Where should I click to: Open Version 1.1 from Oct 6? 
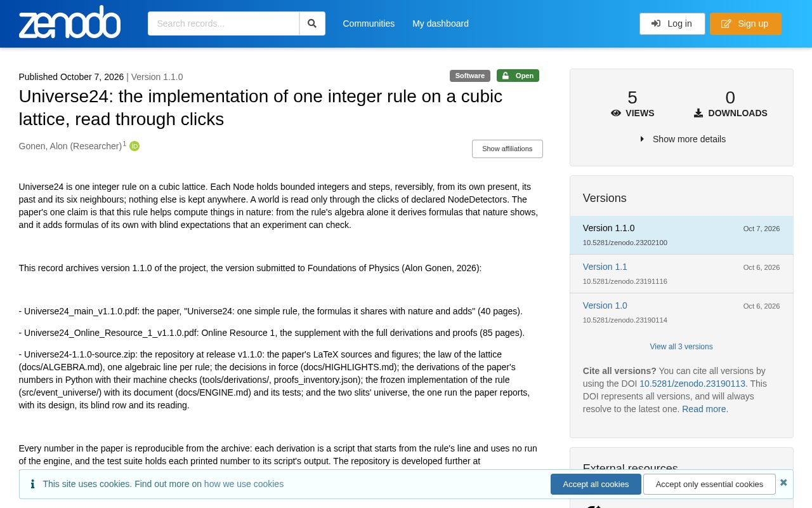(605, 267)
